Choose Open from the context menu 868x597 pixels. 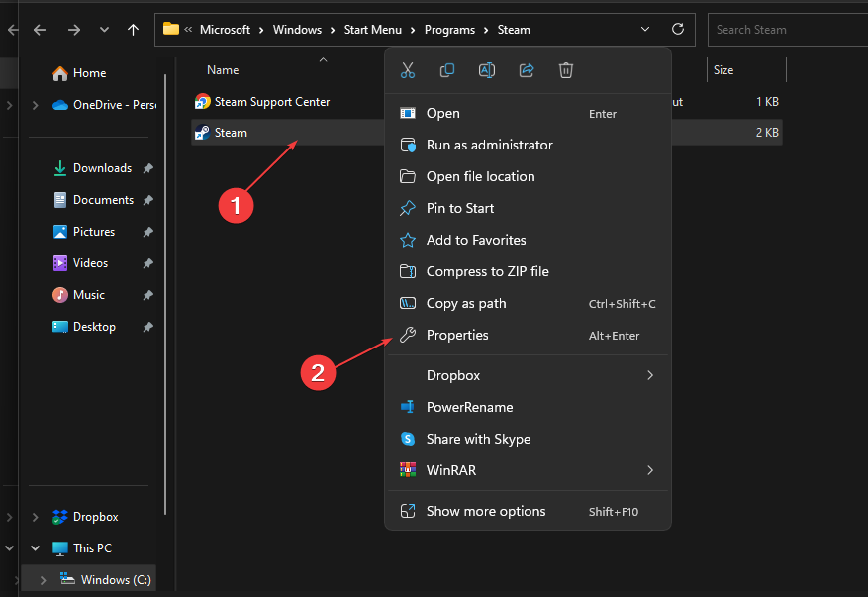(x=528, y=113)
